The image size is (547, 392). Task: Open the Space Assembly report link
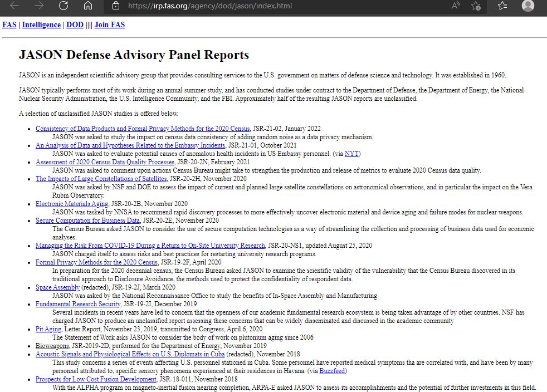[x=57, y=288]
